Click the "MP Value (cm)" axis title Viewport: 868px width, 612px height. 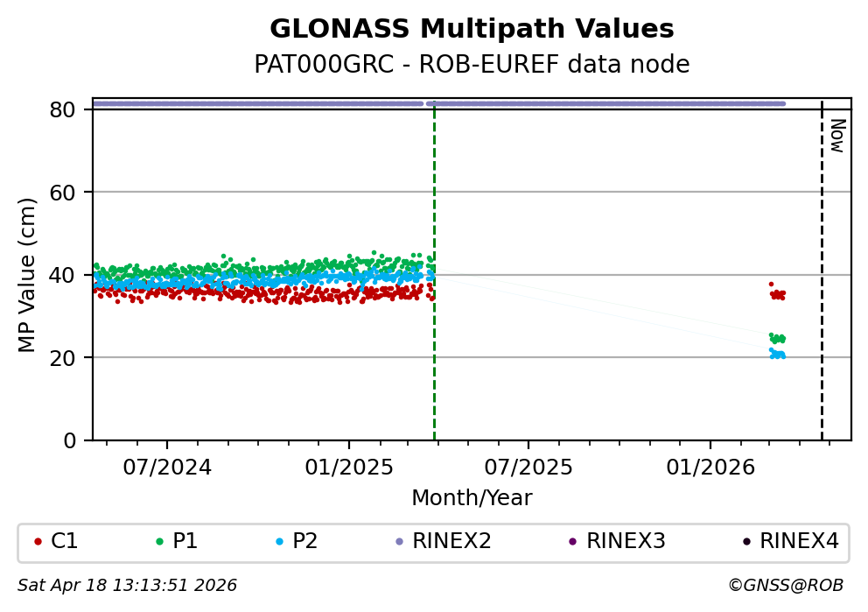click(x=28, y=275)
